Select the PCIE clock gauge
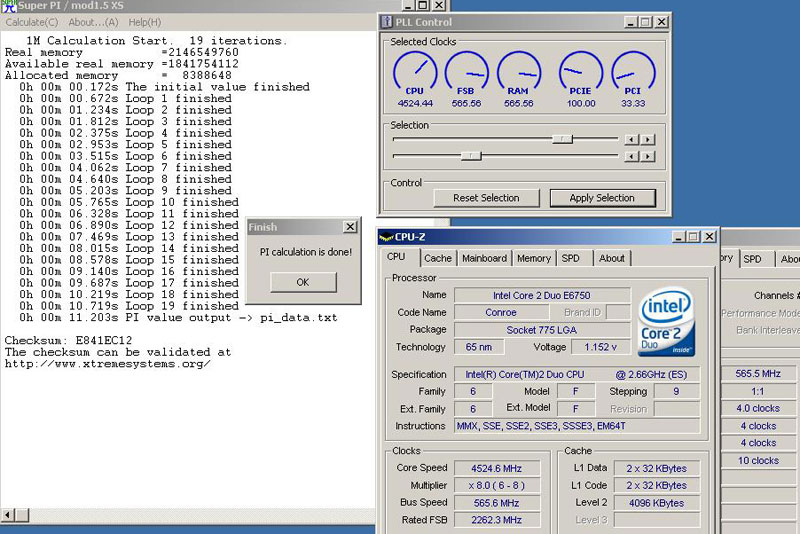Screen dimensions: 800x534 (x=580, y=73)
